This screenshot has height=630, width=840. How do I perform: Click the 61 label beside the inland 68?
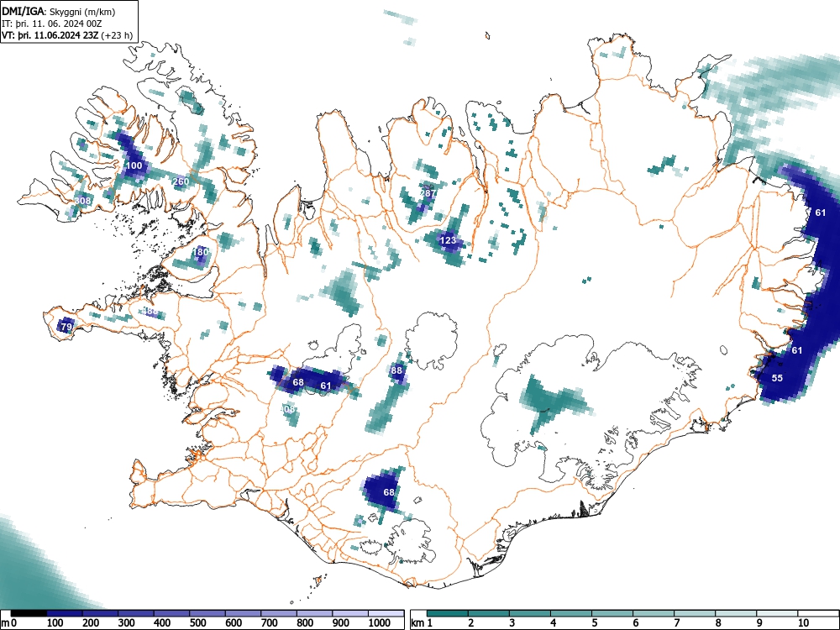tap(326, 386)
